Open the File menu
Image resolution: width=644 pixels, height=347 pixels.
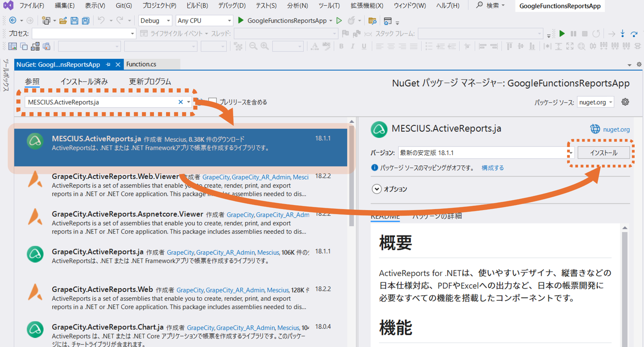tap(32, 5)
